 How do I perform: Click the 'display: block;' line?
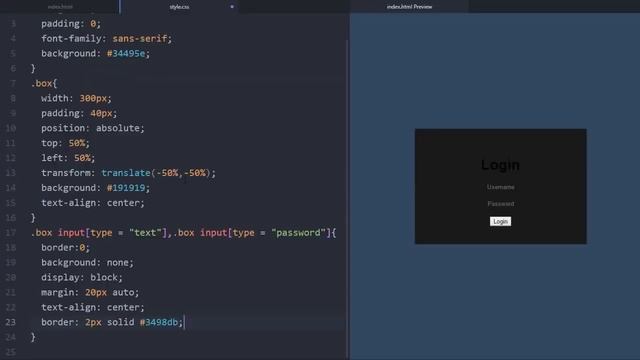point(82,278)
